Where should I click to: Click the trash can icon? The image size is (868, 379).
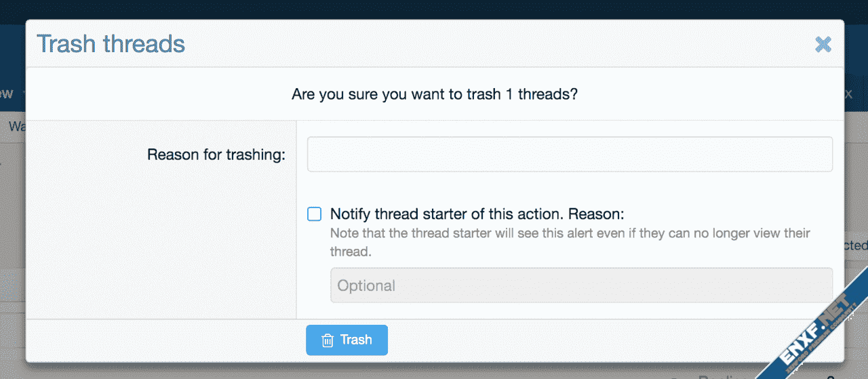tap(328, 340)
